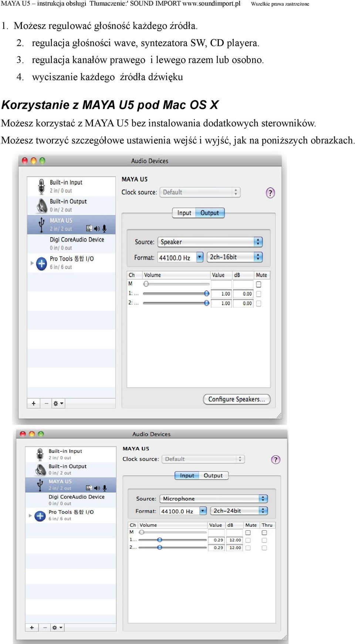Toggle channel 2 Mute checkbox, upper window

(258, 303)
